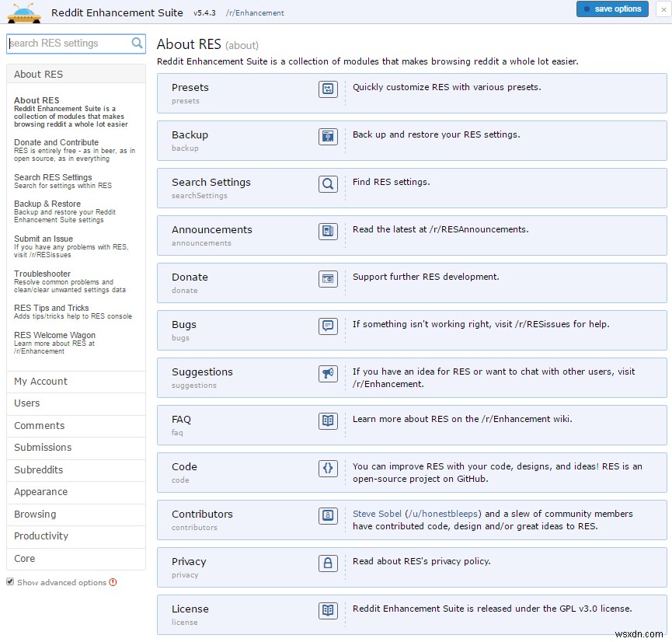The height and width of the screenshot is (642, 672).
Task: Click the Search Settings magnifier icon
Action: click(x=328, y=184)
